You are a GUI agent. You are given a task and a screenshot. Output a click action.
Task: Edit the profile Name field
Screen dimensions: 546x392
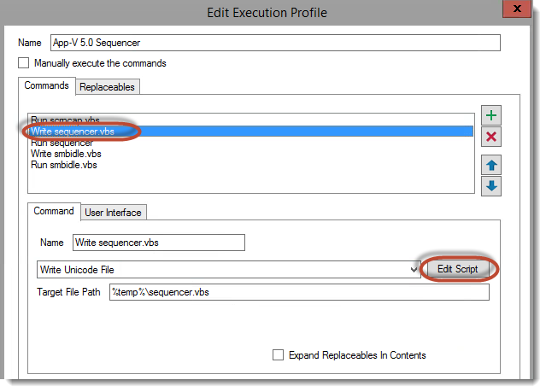point(275,43)
